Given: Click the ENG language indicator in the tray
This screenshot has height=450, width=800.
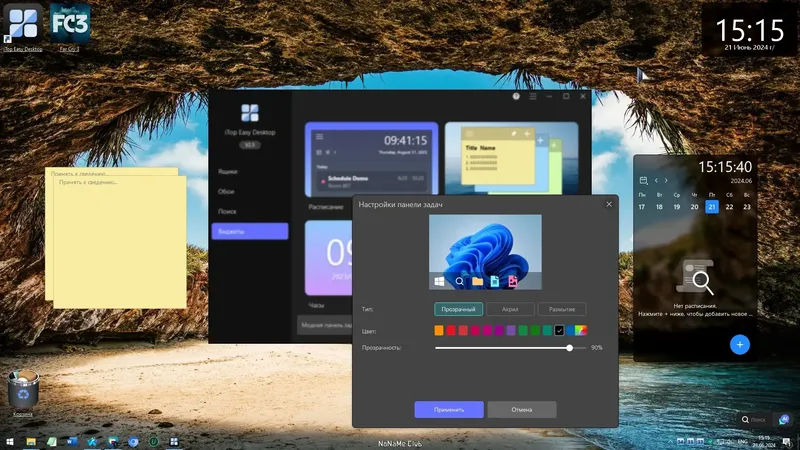Looking at the screenshot, I should point(743,442).
